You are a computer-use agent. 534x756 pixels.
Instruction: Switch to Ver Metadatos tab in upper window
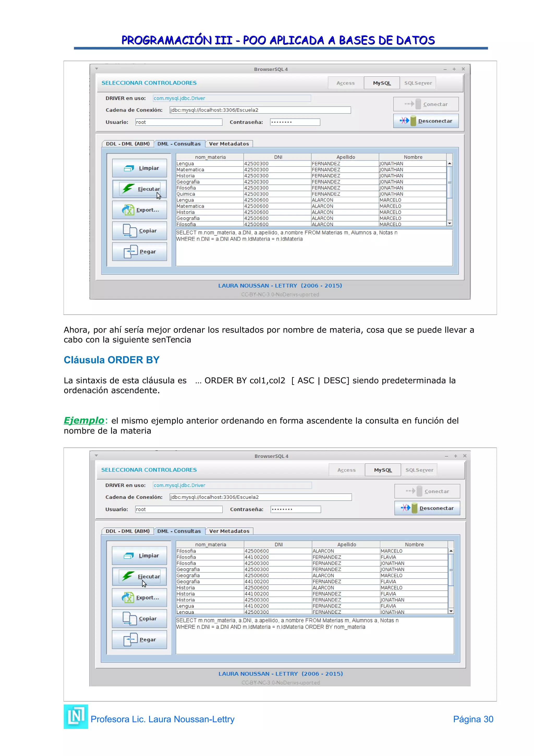click(x=229, y=144)
